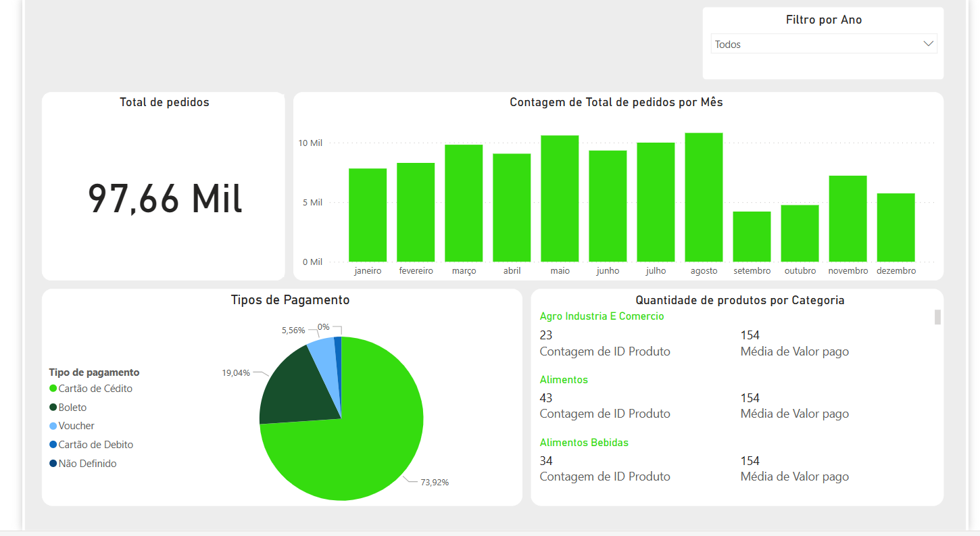The width and height of the screenshot is (980, 536).
Task: Click the 5 Mil axis label
Action: (313, 203)
